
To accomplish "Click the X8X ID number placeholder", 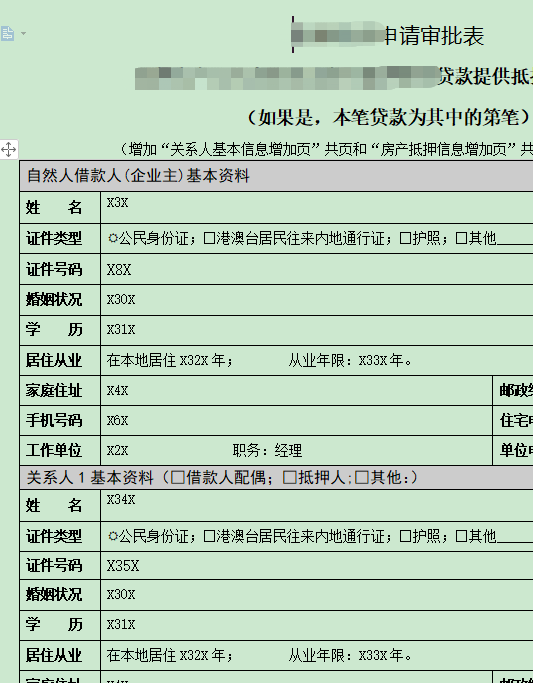I will click(x=119, y=270).
